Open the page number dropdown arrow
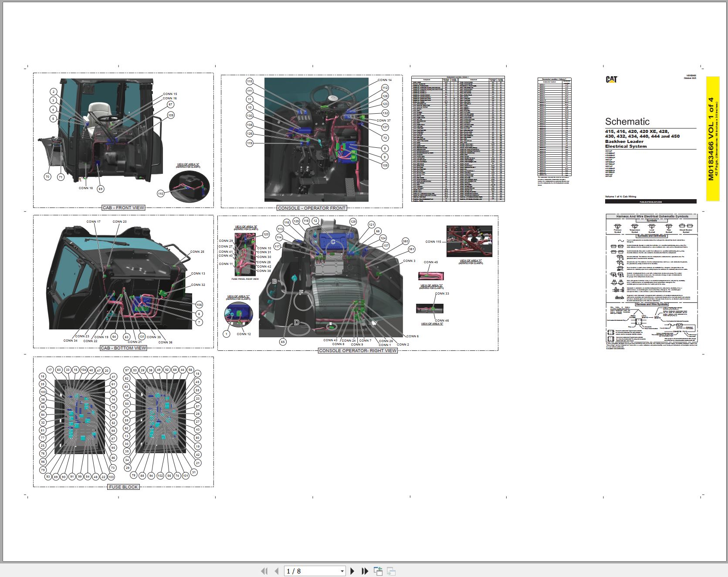This screenshot has width=728, height=577. [x=342, y=571]
